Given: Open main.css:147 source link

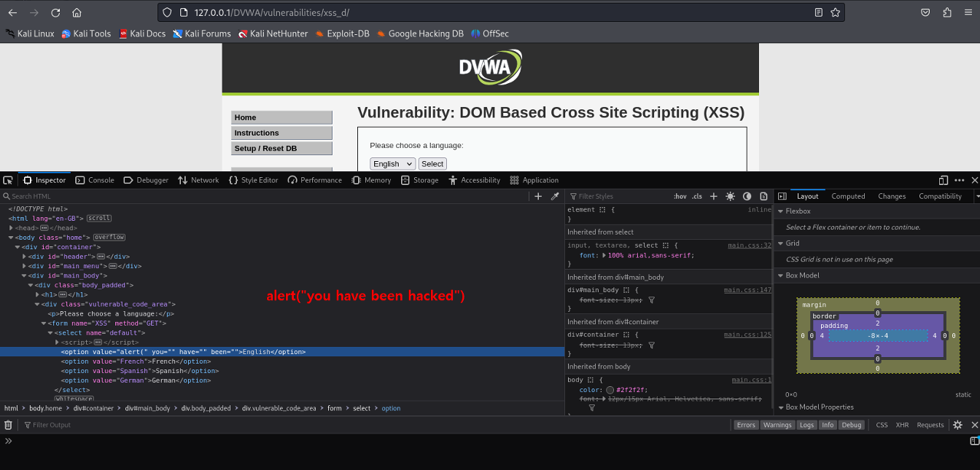Looking at the screenshot, I should (747, 290).
